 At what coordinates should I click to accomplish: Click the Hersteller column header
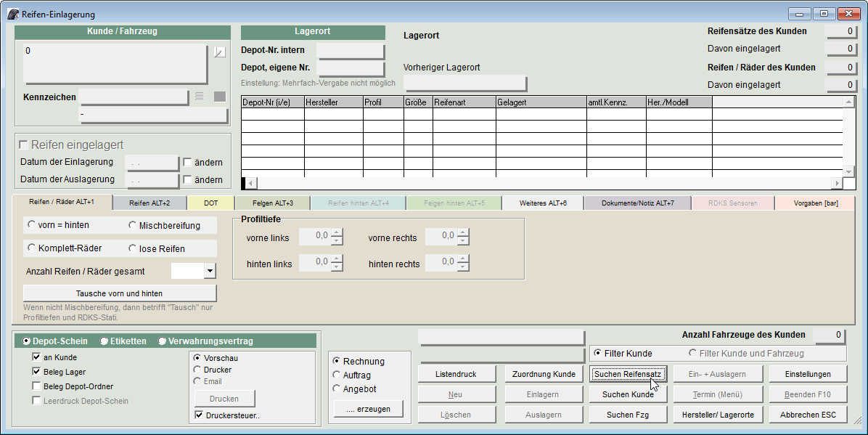334,102
